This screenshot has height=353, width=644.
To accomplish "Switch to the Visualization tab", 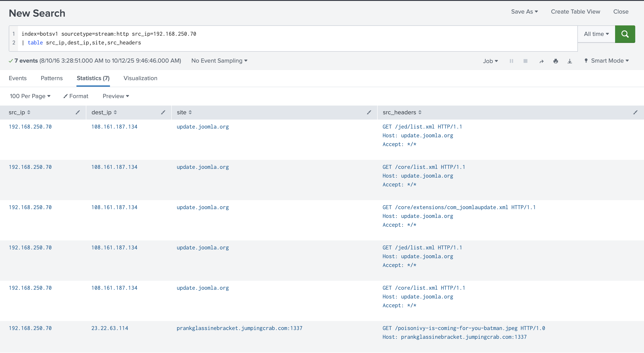I will pos(140,78).
